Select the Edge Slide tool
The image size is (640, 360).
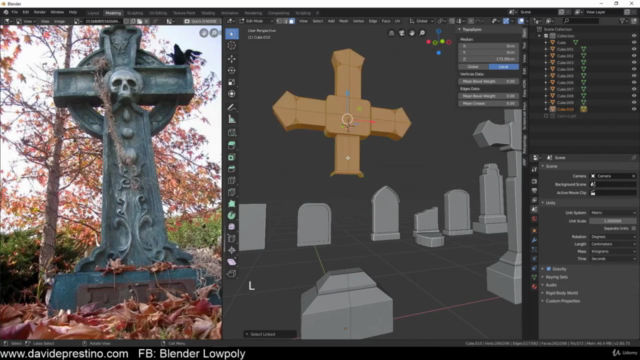click(x=231, y=238)
